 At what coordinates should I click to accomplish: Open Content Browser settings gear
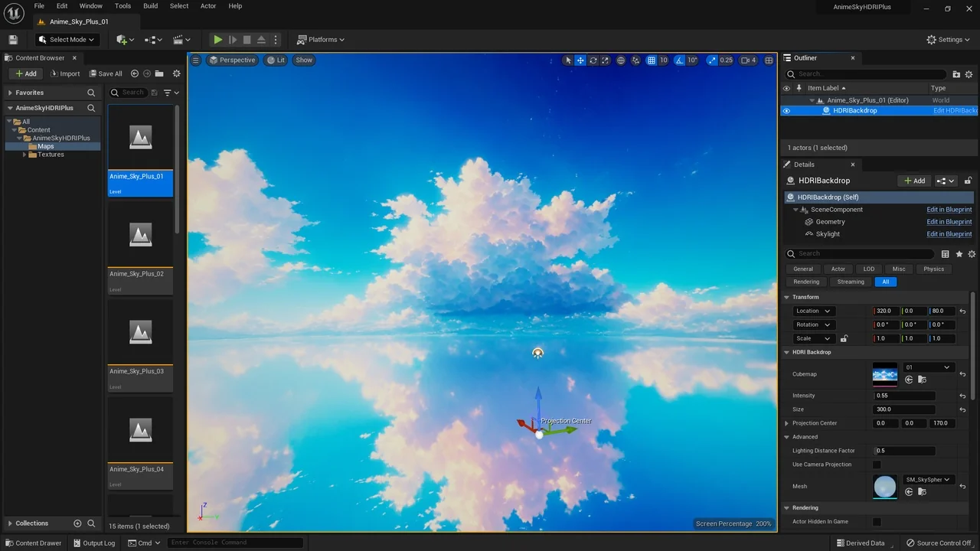(x=176, y=73)
